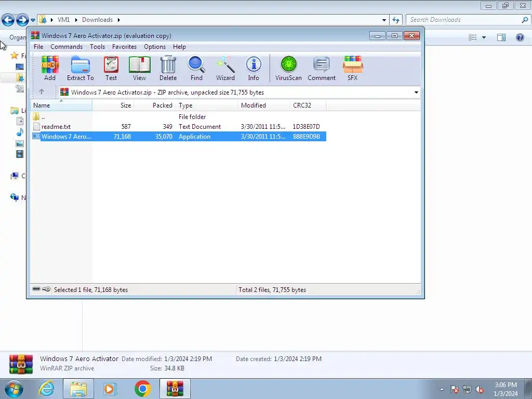Select the parent folder '..' row
This screenshot has height=399, width=532.
click(179, 117)
